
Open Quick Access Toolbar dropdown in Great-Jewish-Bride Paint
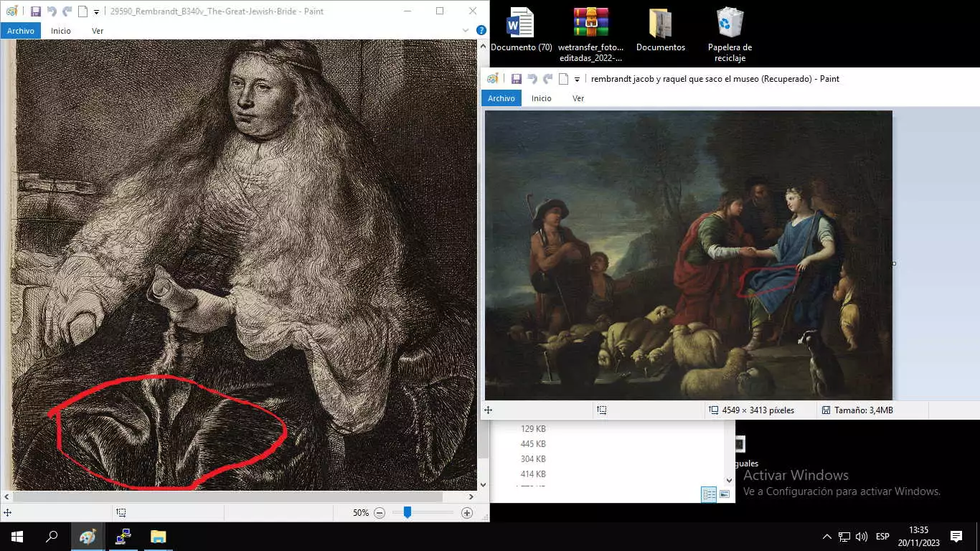[x=96, y=12]
